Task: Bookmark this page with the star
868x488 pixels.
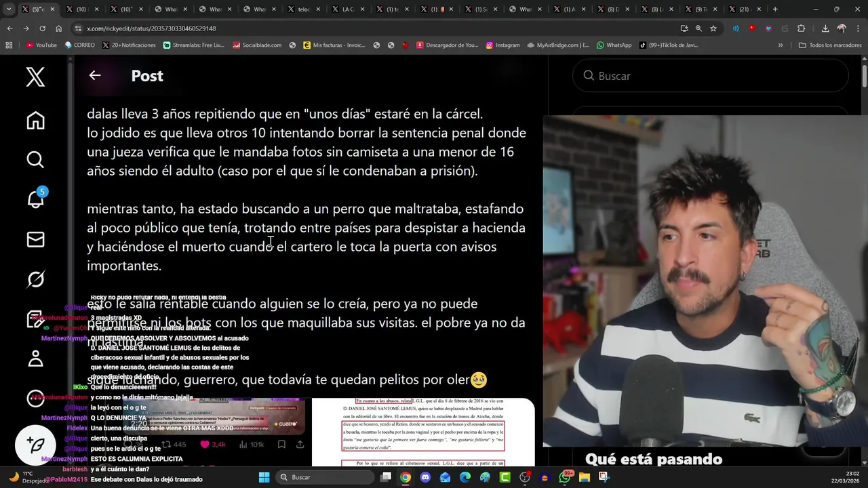Action: [x=713, y=28]
